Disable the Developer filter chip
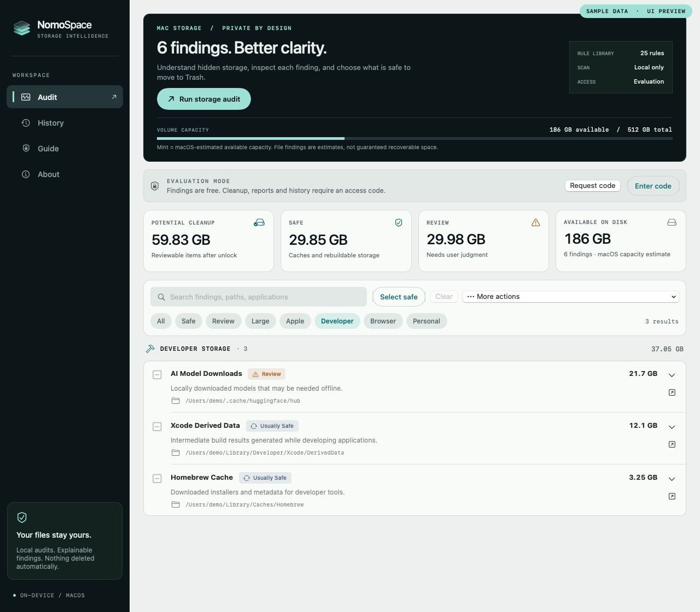The height and width of the screenshot is (612, 700). [337, 321]
